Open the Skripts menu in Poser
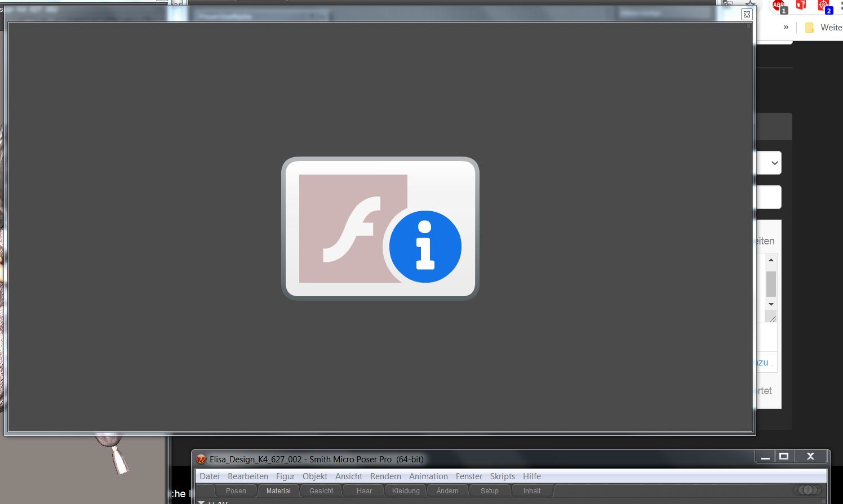Screen dimensions: 843x504 [503, 476]
